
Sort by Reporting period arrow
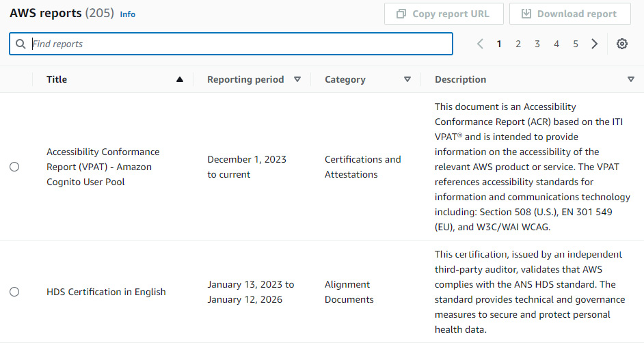297,79
